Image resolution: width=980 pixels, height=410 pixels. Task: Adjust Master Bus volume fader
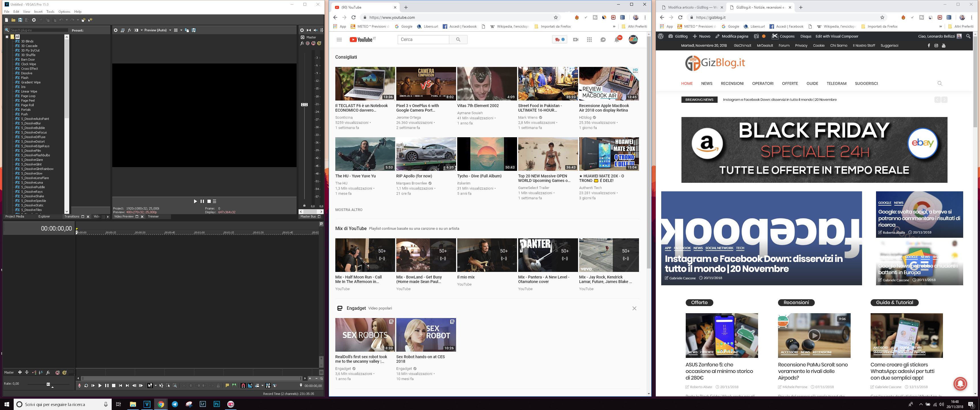[304, 104]
